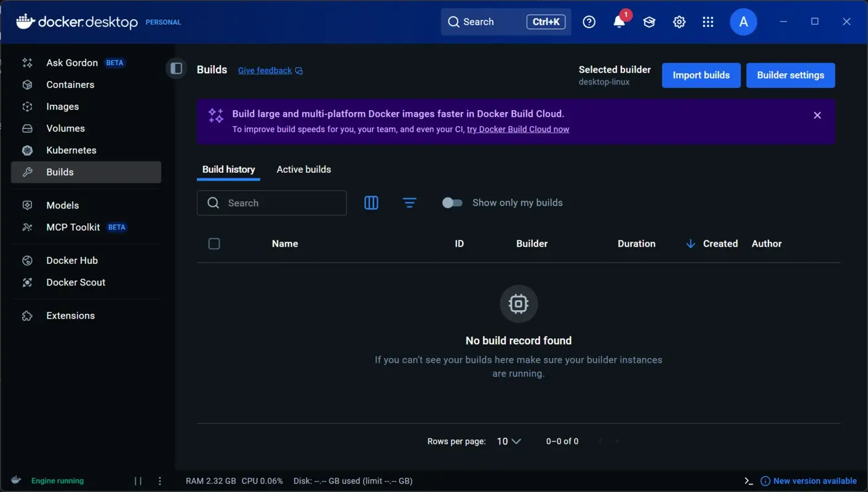Viewport: 868px width, 492px height.
Task: Switch to the Active builds tab
Action: (x=303, y=169)
